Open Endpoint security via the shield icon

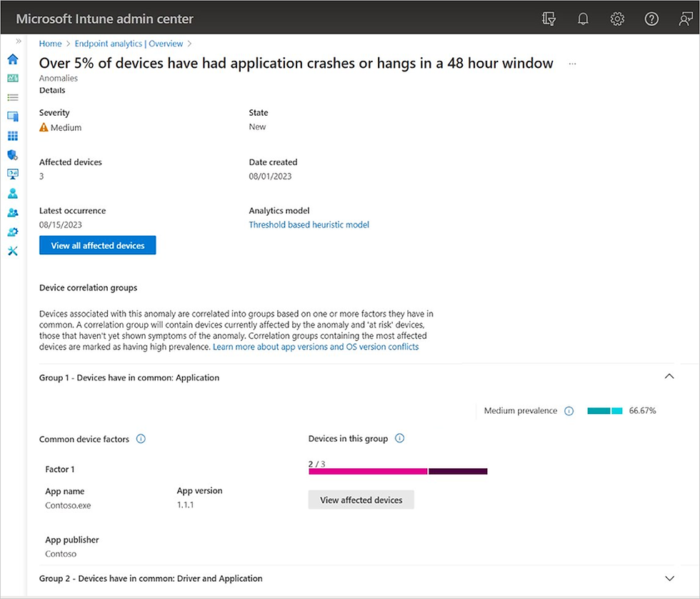tap(13, 155)
